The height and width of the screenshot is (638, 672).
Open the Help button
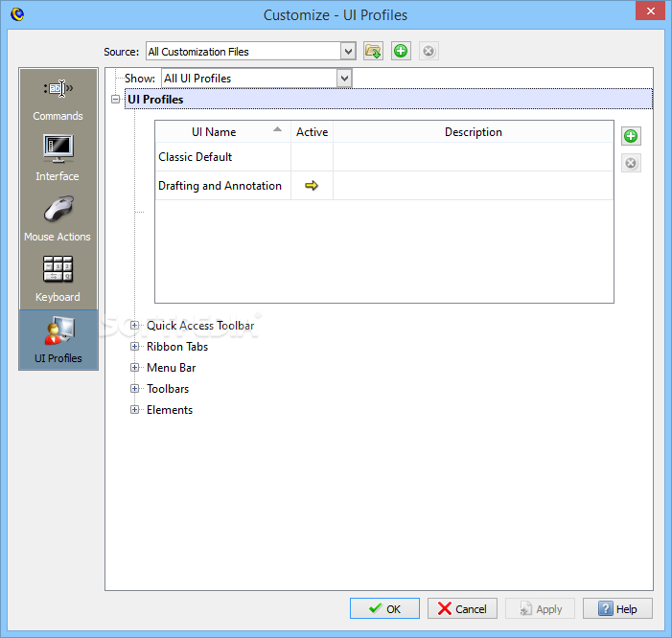(x=617, y=608)
